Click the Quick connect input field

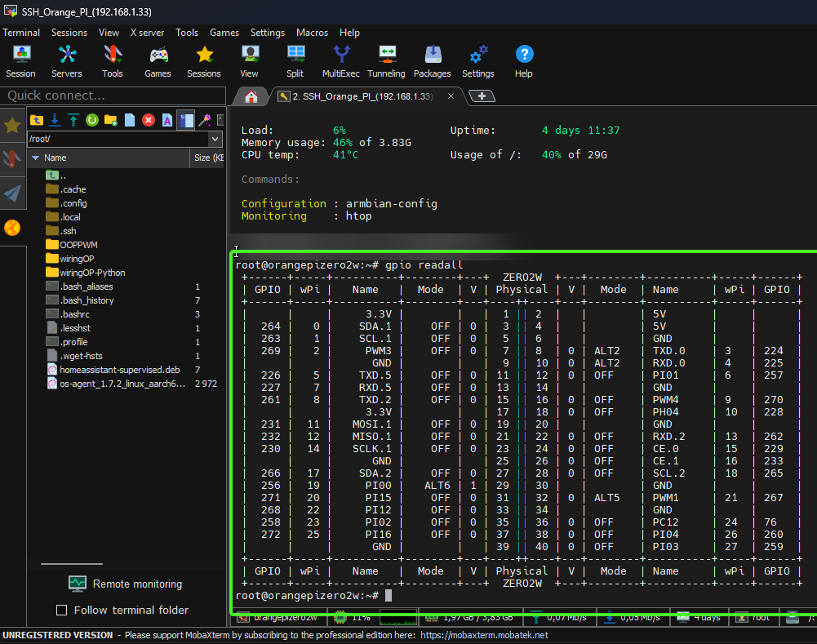pyautogui.click(x=113, y=95)
